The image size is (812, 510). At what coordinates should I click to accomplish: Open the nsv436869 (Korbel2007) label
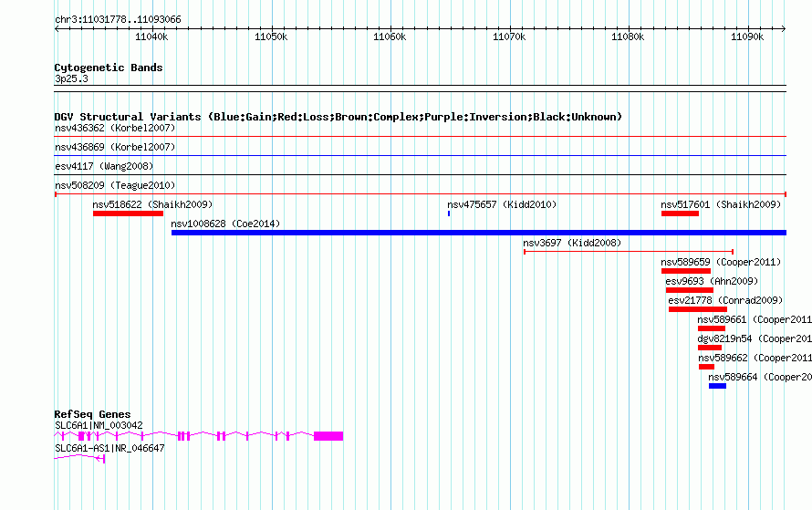115,147
